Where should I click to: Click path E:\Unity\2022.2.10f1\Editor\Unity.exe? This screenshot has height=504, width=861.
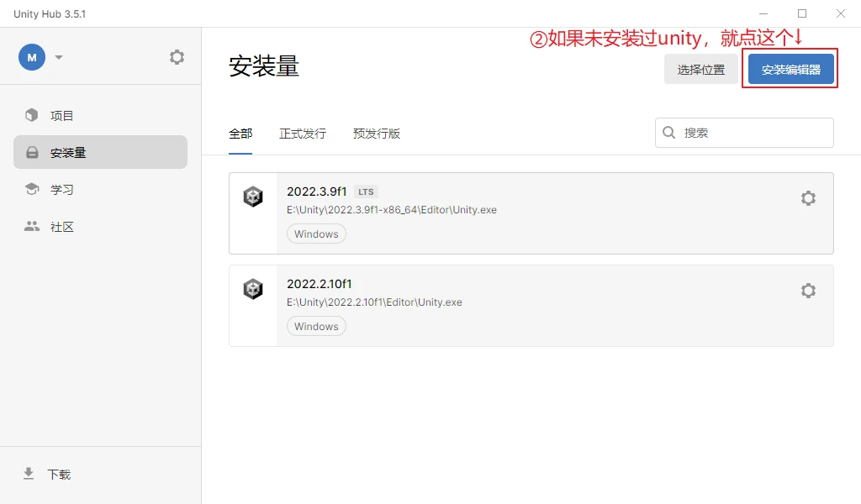tap(374, 302)
